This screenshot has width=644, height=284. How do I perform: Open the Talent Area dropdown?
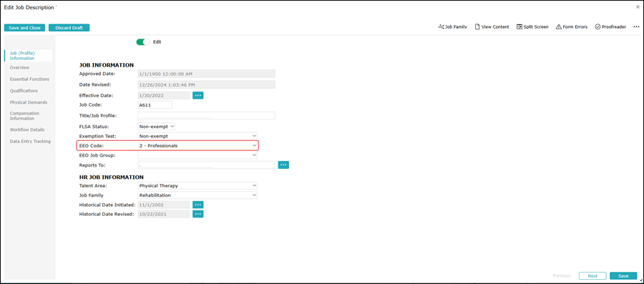coord(197,185)
